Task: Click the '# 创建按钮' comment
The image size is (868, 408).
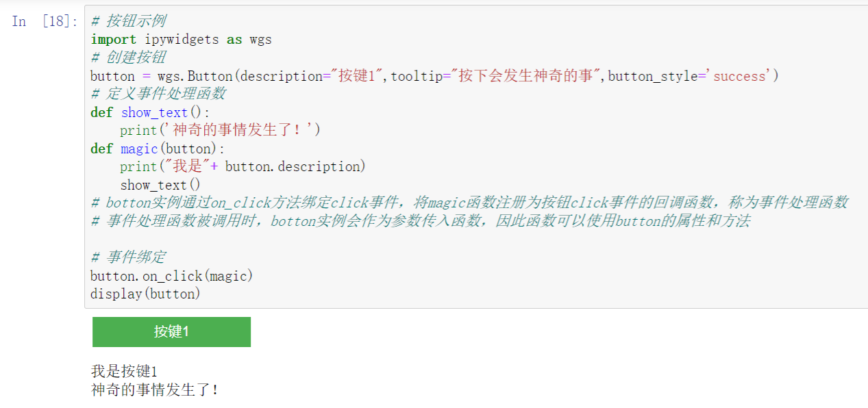Action: click(x=128, y=58)
